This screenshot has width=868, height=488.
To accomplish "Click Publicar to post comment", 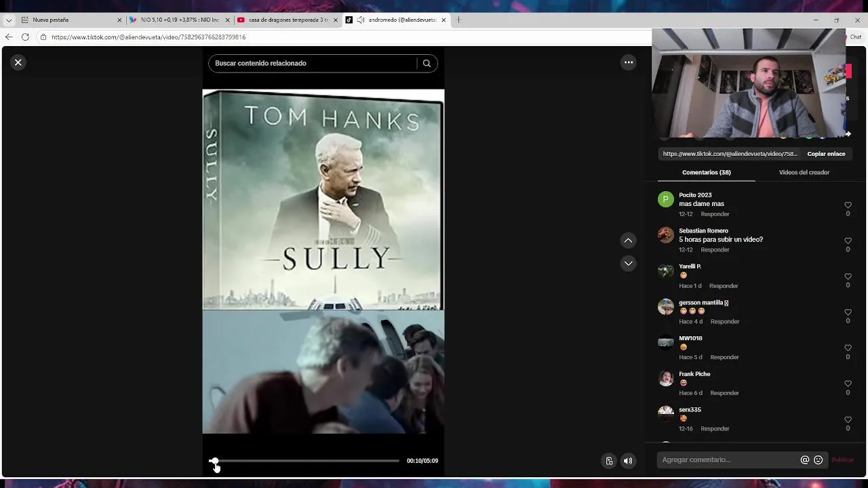I will [x=843, y=460].
